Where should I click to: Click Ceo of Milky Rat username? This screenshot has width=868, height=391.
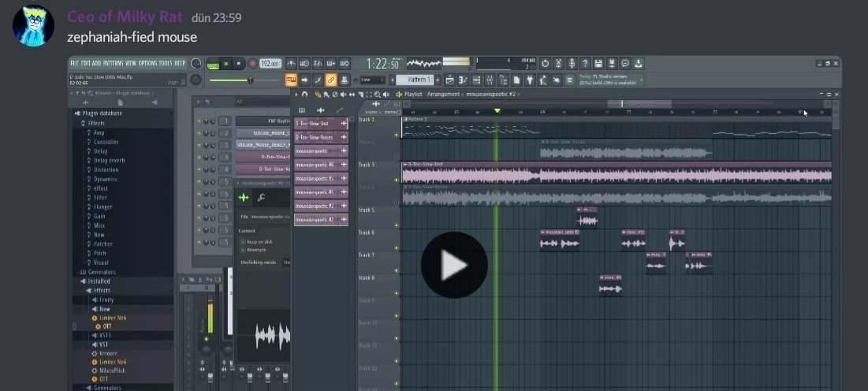[x=125, y=17]
